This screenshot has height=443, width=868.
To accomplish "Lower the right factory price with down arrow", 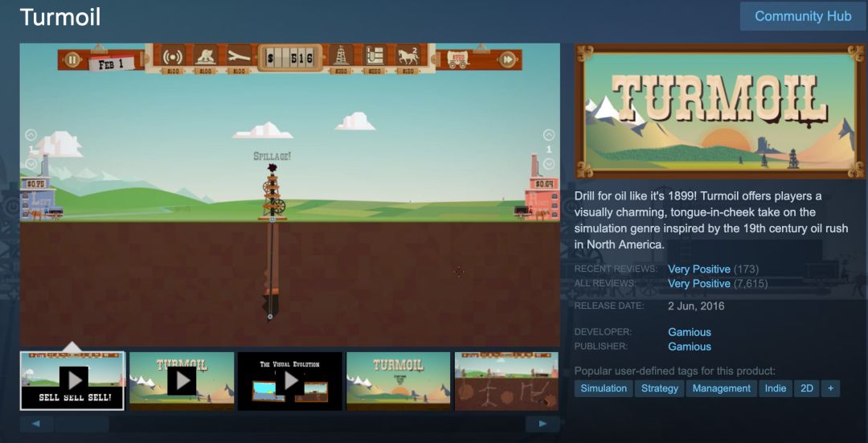I will click(x=549, y=164).
